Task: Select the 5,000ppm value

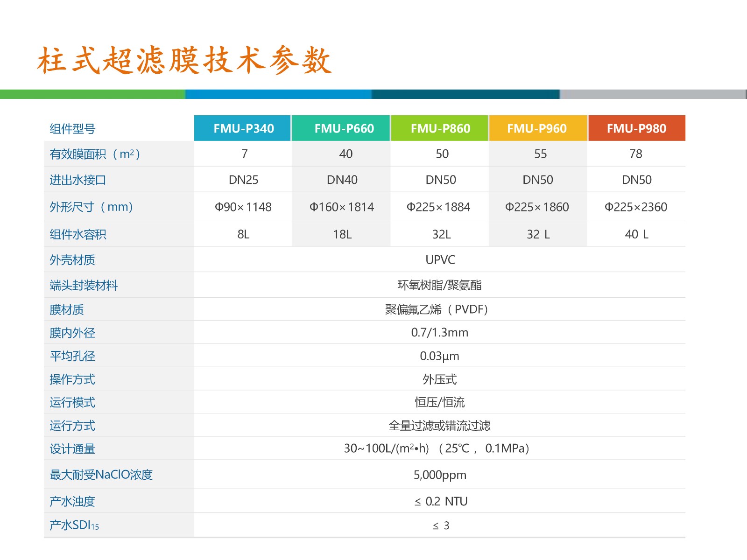Action: [x=440, y=475]
